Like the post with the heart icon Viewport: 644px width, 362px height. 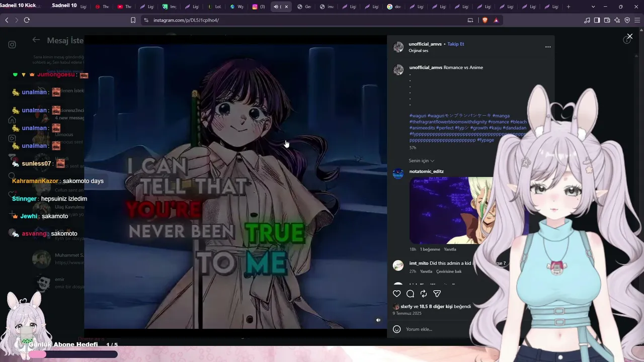point(397,294)
